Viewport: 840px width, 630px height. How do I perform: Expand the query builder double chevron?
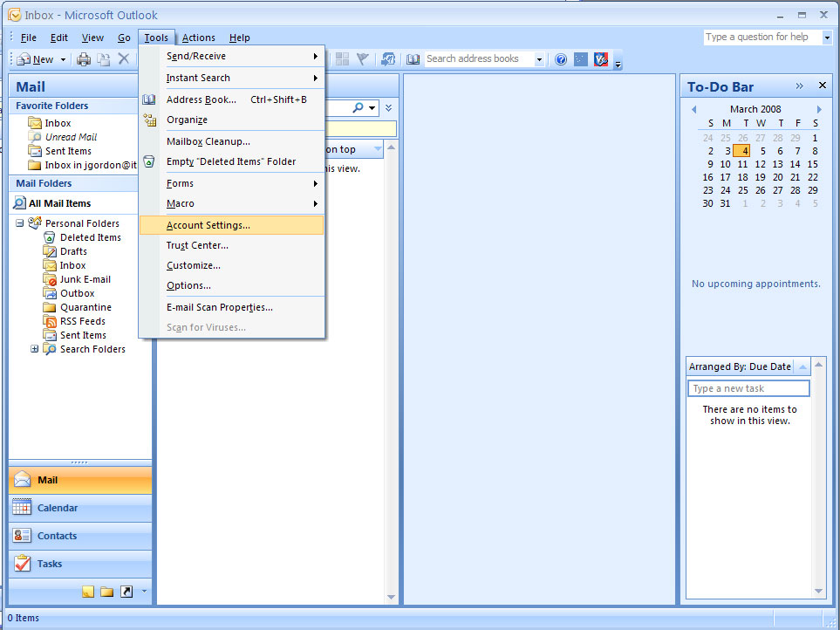(388, 107)
